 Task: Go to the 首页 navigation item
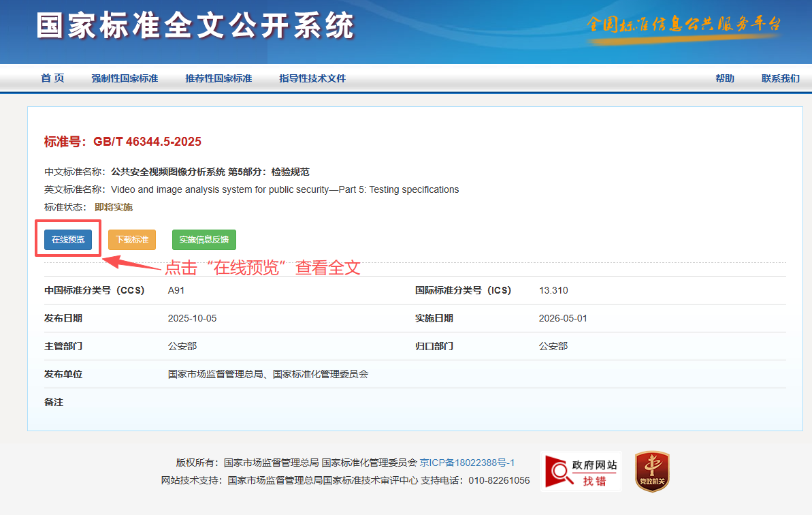[52, 78]
